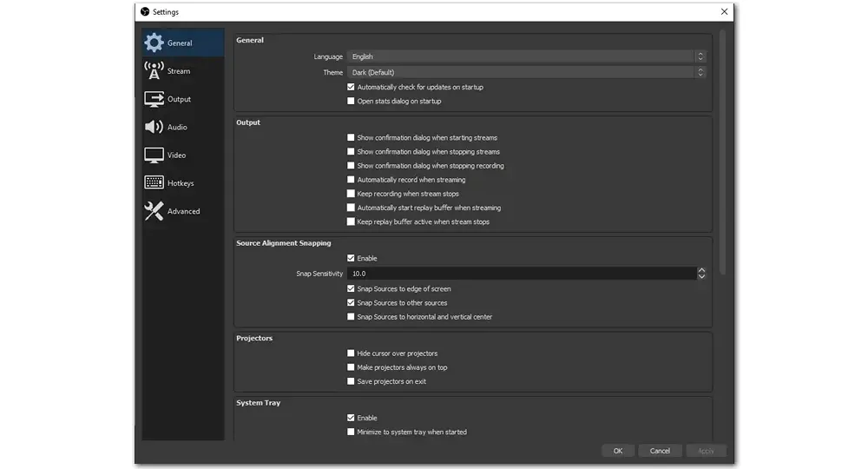Click the Apply button

click(706, 451)
